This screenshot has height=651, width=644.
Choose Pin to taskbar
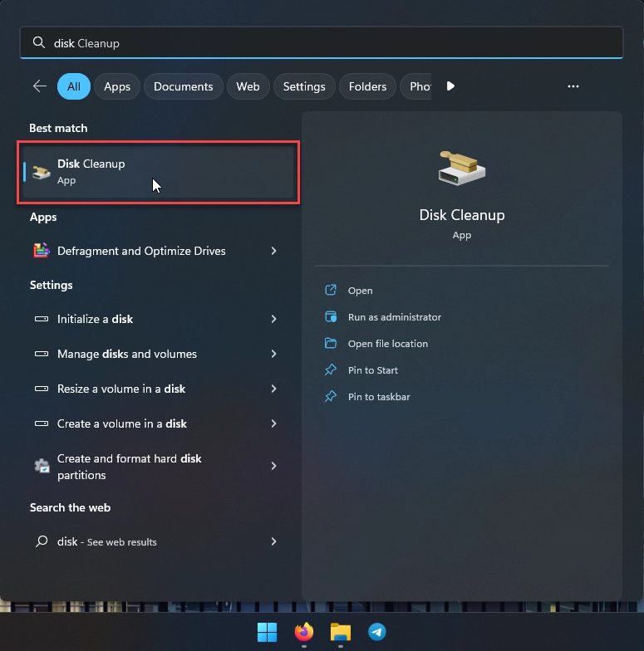pyautogui.click(x=379, y=397)
